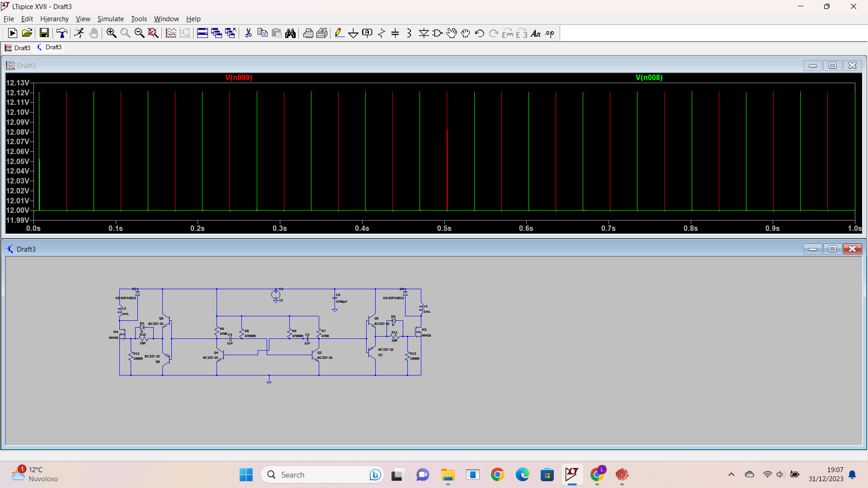Click the SPICE directive .op icon
Viewport: 868px width, 488px height.
pos(550,33)
